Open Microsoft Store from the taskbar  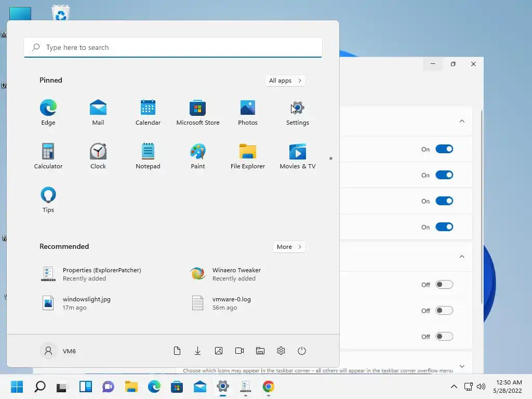click(177, 387)
